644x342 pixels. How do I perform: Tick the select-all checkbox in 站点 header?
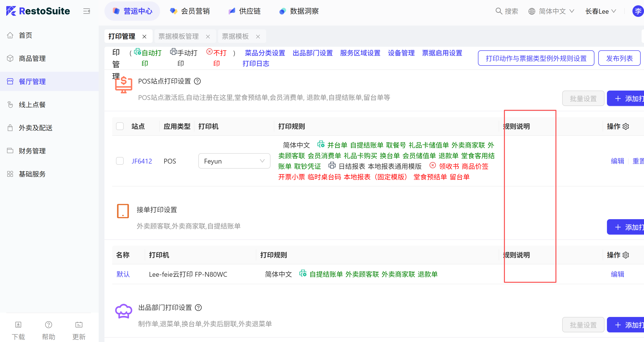(x=120, y=126)
